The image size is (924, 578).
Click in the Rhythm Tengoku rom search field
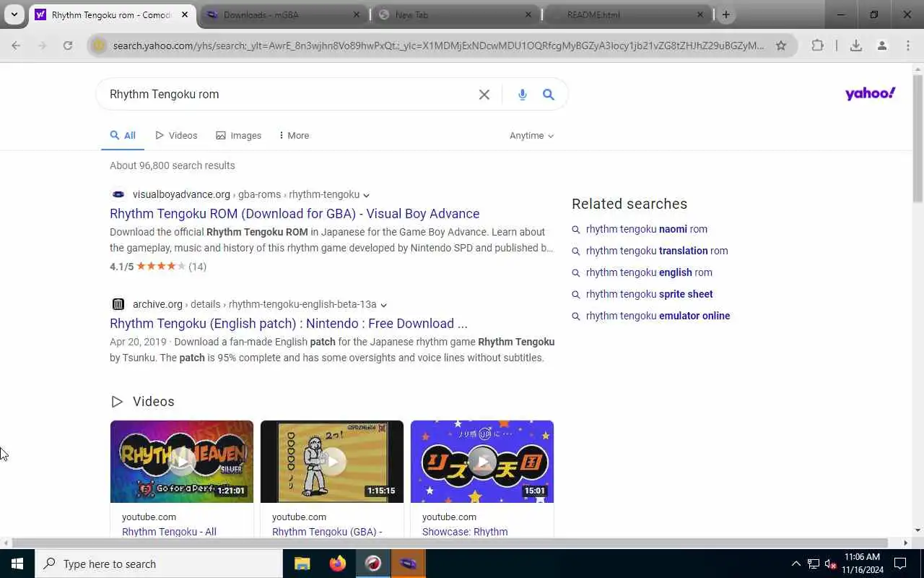click(x=289, y=95)
